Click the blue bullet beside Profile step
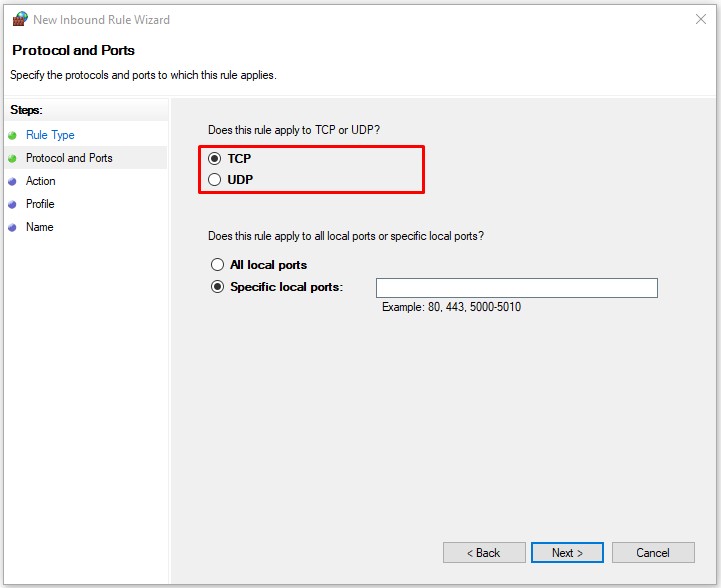Screen dimensions: 721x588 click(12, 204)
